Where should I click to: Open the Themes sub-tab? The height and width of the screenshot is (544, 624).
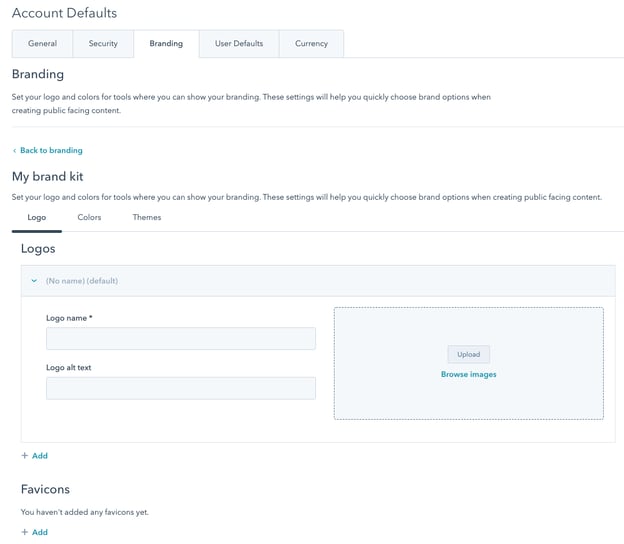pyautogui.click(x=147, y=218)
